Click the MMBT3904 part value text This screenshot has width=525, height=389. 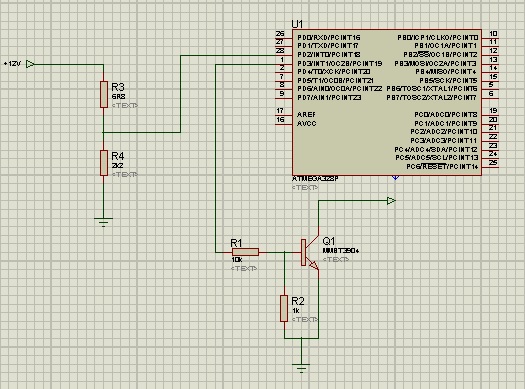(x=341, y=250)
